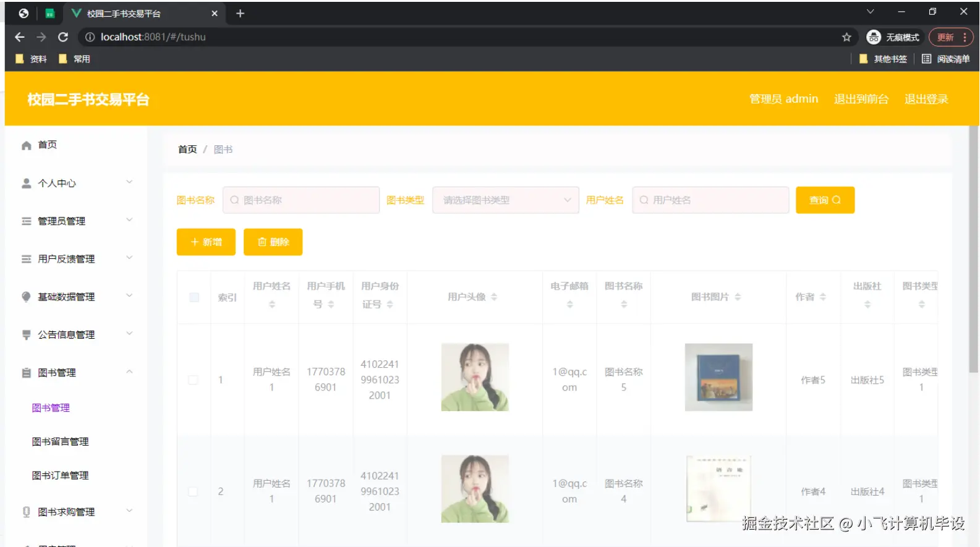This screenshot has width=980, height=547.
Task: Open the 请选择图书类型 dropdown
Action: [x=506, y=200]
